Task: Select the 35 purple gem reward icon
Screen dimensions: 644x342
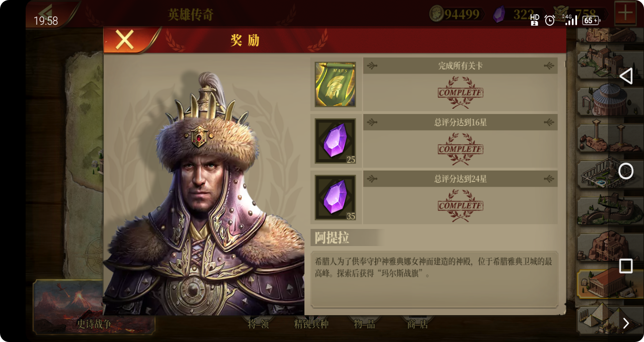Action: pos(335,198)
